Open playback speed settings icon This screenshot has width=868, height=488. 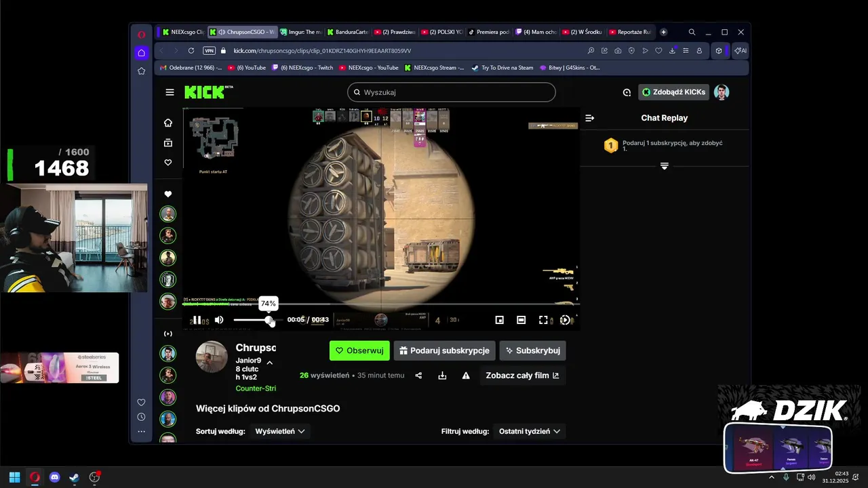[x=565, y=320]
